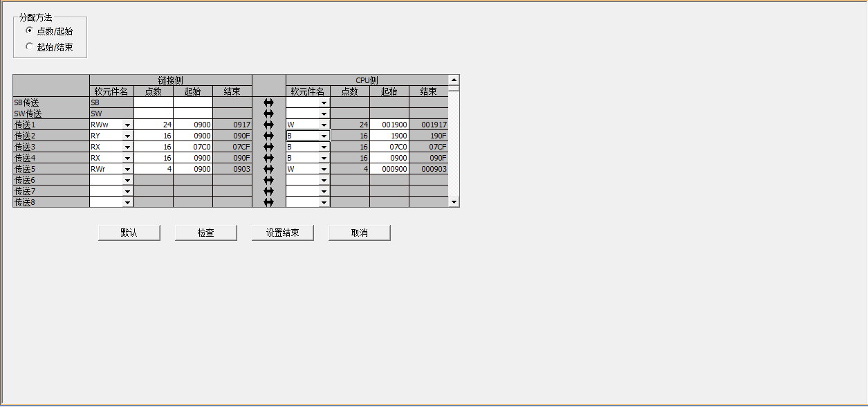Screen dimensions: 868x407
Task: Click the table scrollbar down arrow
Action: point(454,201)
